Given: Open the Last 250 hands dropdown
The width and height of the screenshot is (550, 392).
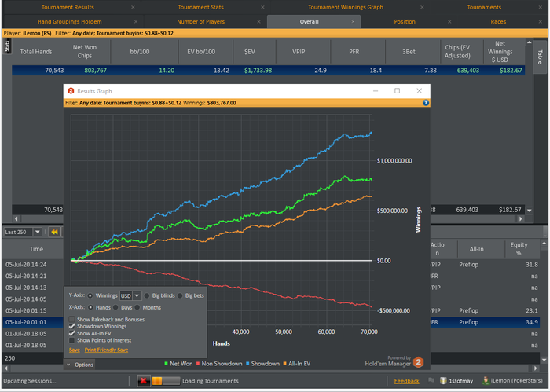Looking at the screenshot, I should (37, 232).
